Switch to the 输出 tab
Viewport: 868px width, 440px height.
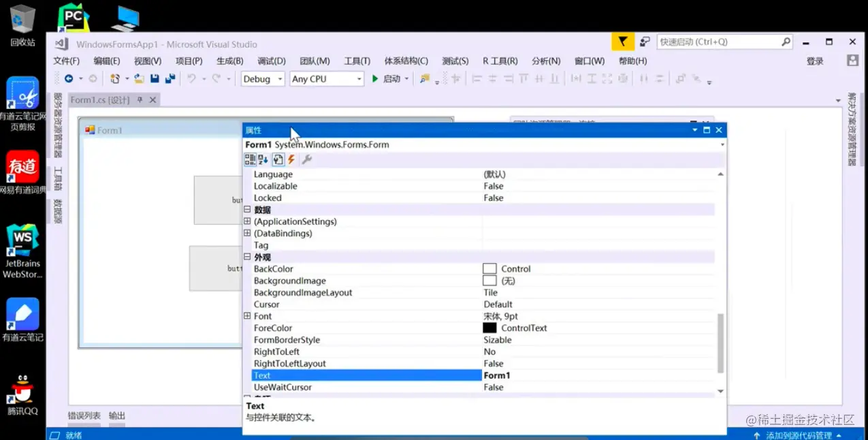pyautogui.click(x=117, y=415)
